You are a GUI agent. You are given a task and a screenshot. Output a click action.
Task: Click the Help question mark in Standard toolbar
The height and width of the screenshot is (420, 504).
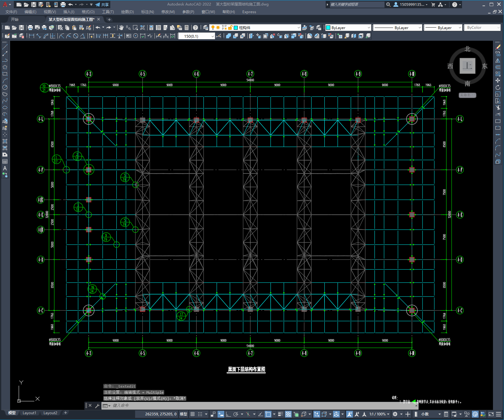click(195, 28)
